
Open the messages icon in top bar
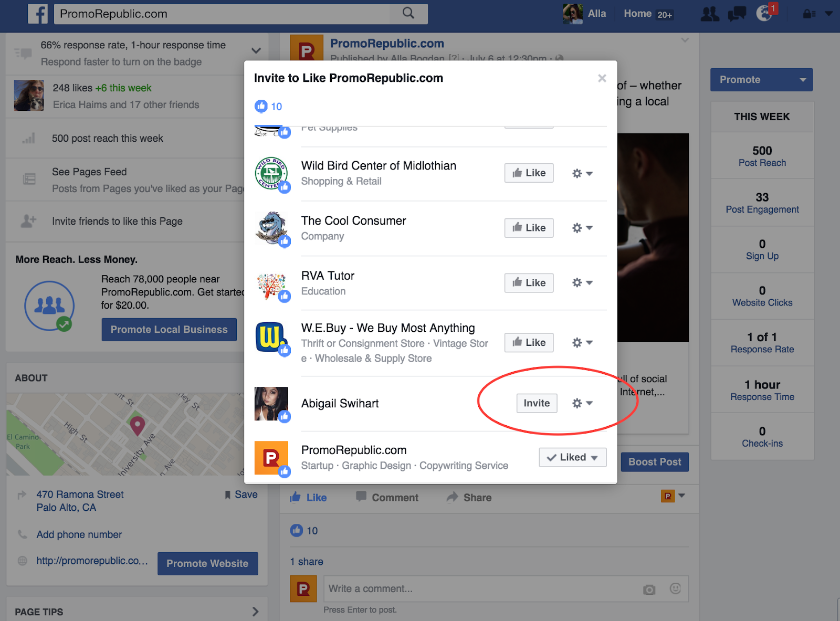click(737, 14)
